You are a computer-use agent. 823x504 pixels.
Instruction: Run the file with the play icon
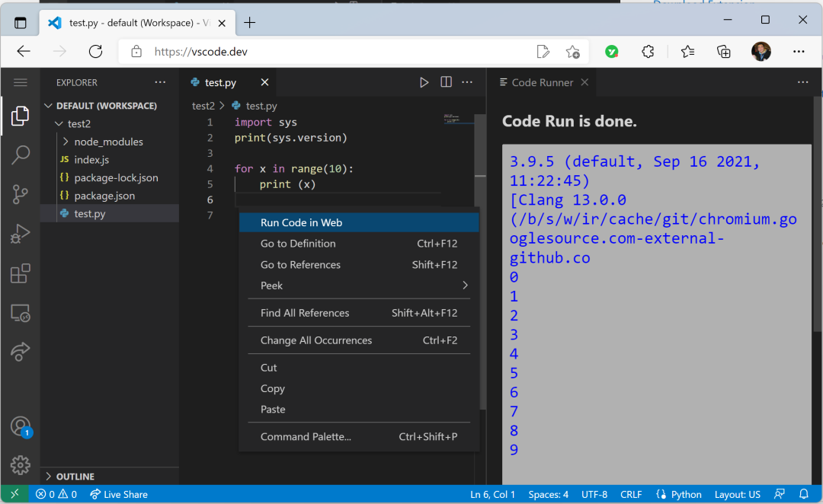point(424,82)
